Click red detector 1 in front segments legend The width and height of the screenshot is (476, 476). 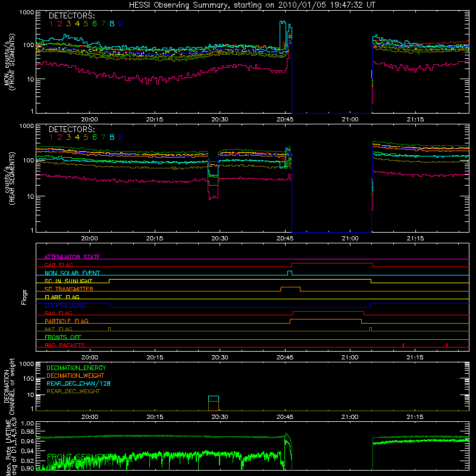point(51,24)
